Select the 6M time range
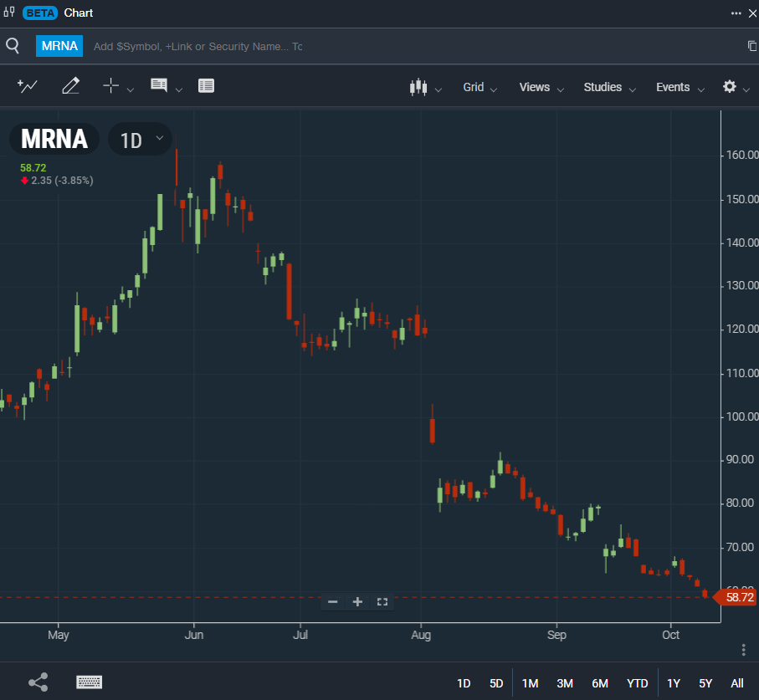759x700 pixels. point(600,683)
